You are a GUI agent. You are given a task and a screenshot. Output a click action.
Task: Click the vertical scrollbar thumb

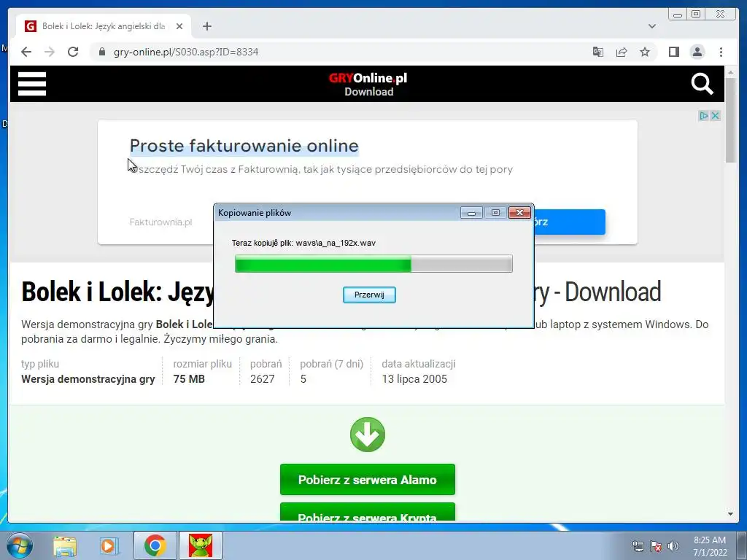click(730, 120)
